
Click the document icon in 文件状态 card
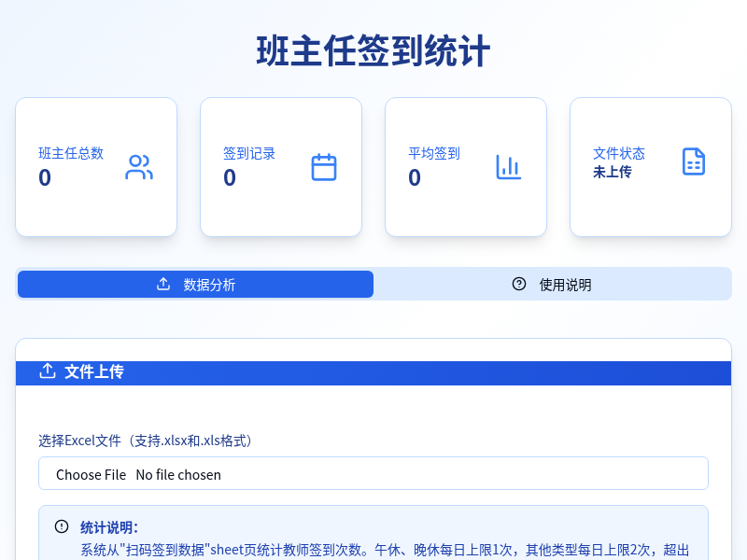pos(694,161)
